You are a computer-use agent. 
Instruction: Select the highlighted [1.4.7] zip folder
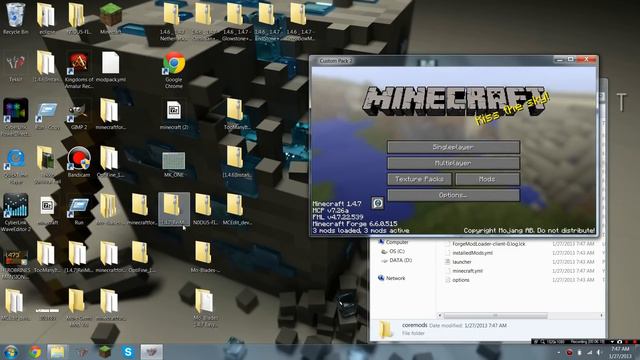174,209
